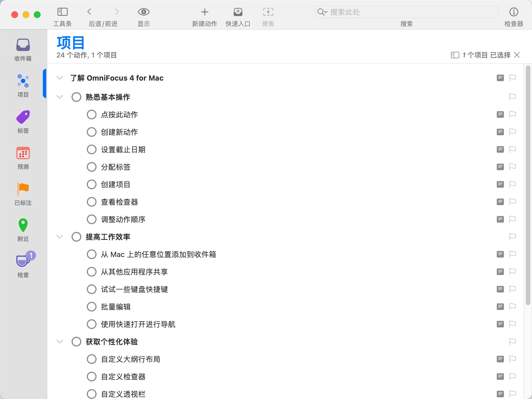
Task: Mark 熟悉基本操作 as complete
Action: pos(76,97)
